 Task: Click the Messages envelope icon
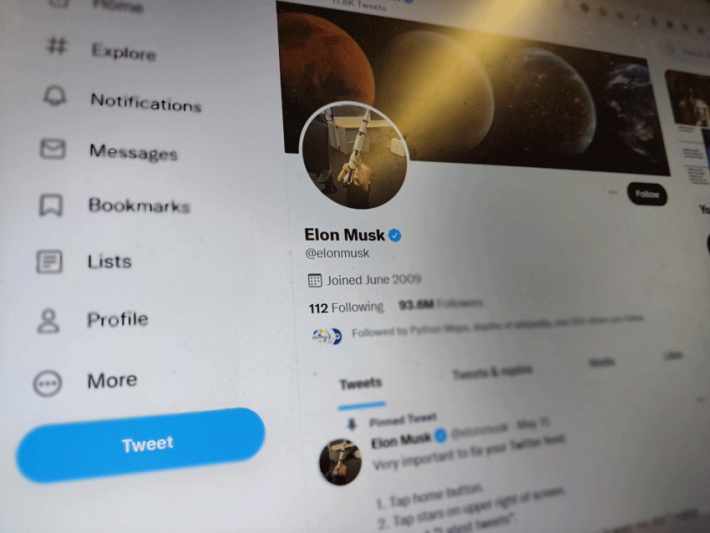53,148
